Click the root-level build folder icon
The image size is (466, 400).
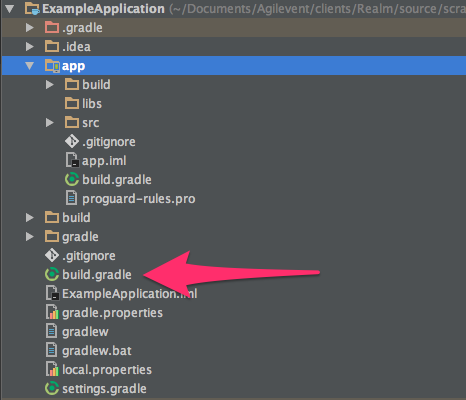[x=52, y=217]
